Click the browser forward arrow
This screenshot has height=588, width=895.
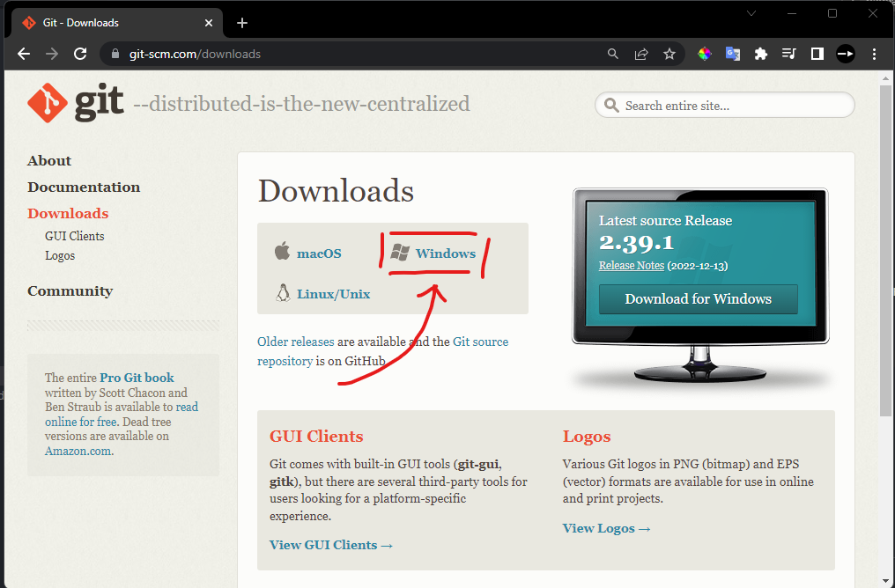click(x=52, y=54)
